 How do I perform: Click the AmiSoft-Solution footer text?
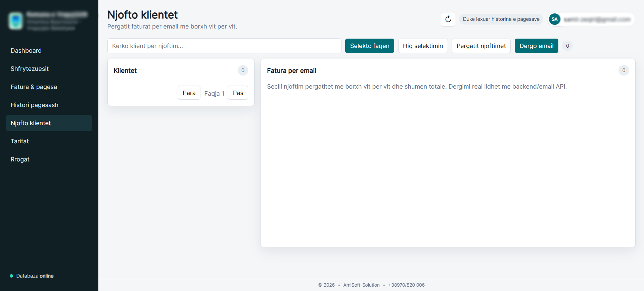pos(361,285)
